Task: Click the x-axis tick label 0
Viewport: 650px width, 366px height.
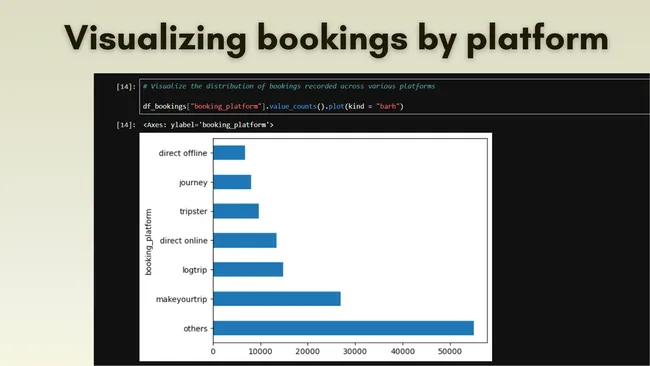Action: point(213,351)
